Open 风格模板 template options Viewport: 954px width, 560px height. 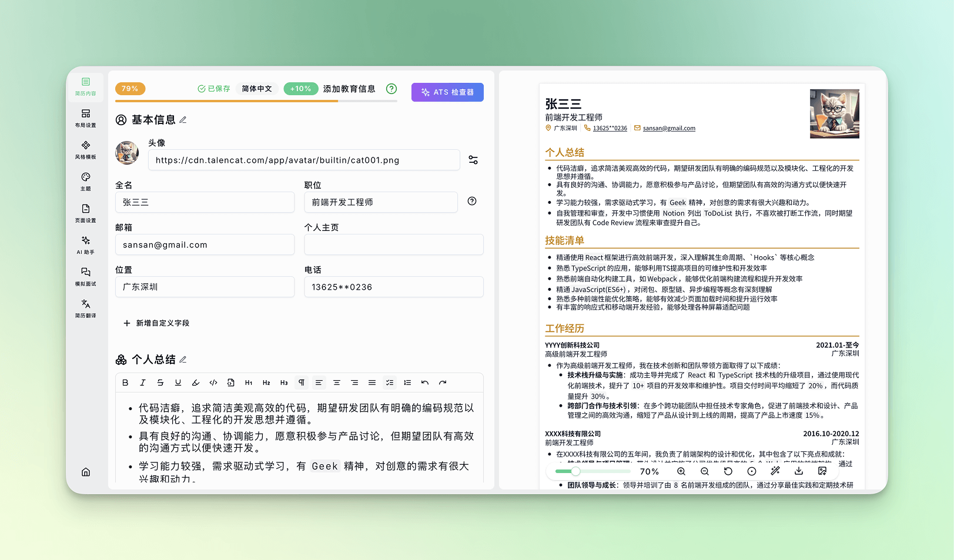click(85, 149)
